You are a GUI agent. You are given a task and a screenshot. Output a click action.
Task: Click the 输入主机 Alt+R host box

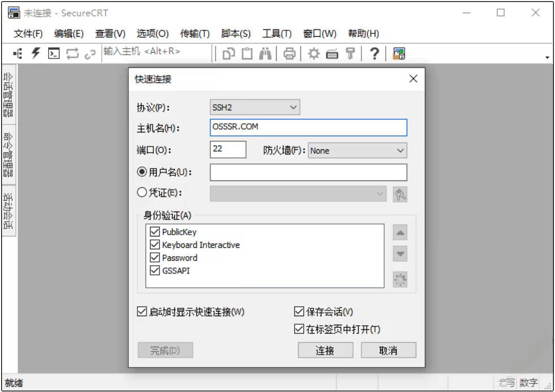coord(157,53)
